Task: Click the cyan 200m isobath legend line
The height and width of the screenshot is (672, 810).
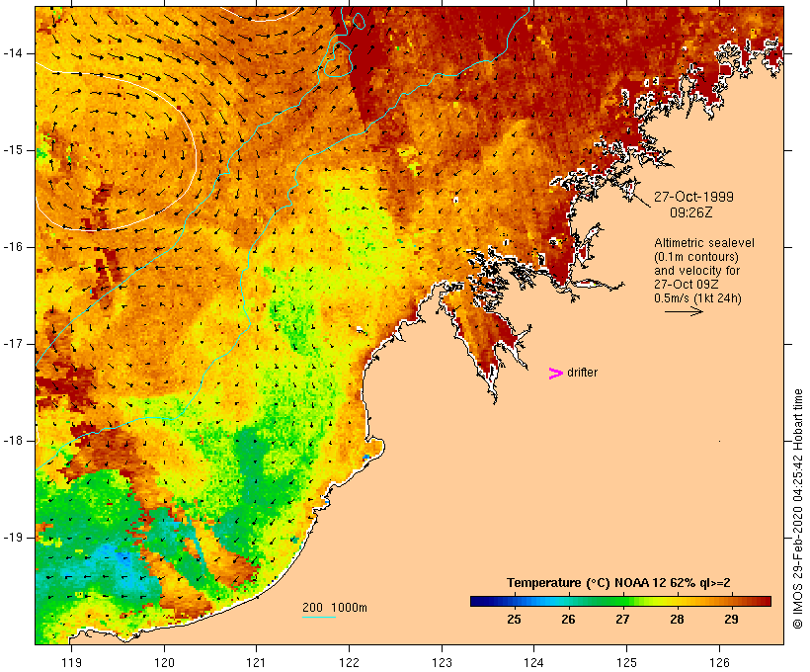Action: [x=319, y=617]
